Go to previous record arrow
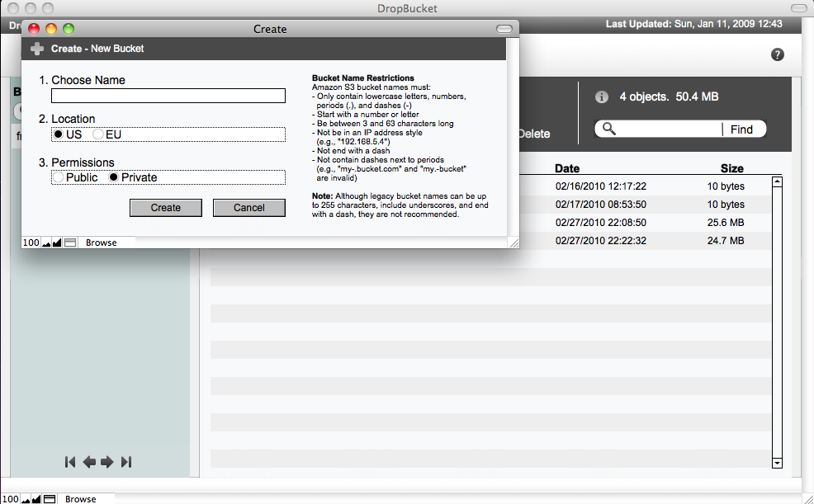Image resolution: width=814 pixels, height=504 pixels. [x=89, y=462]
